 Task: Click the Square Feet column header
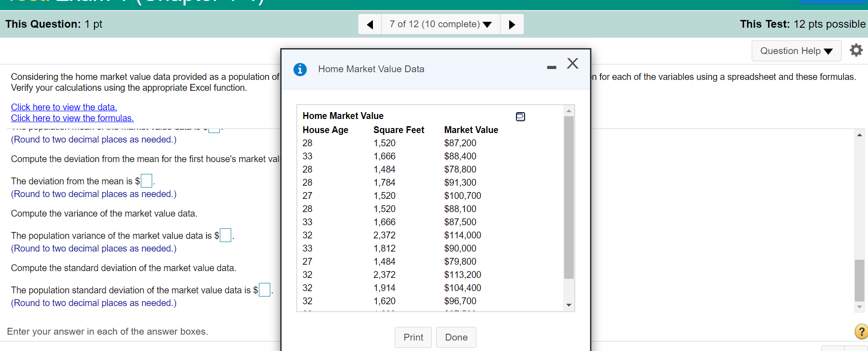tap(398, 130)
